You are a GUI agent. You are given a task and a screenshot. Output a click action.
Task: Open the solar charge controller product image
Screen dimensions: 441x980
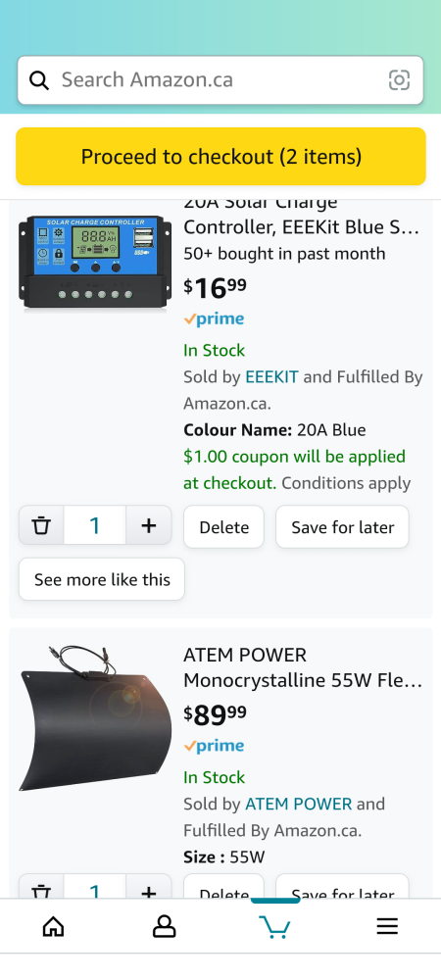pyautogui.click(x=95, y=262)
